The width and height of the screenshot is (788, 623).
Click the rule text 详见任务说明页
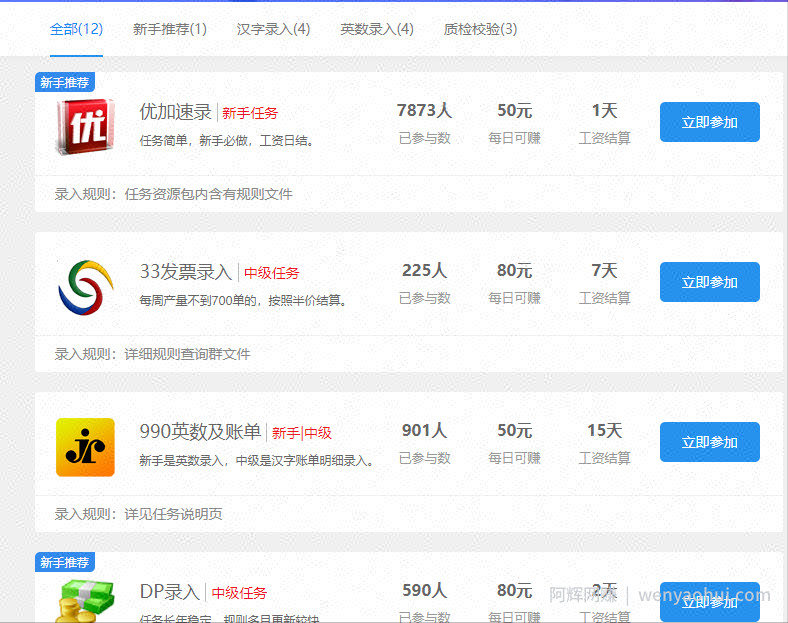[173, 514]
